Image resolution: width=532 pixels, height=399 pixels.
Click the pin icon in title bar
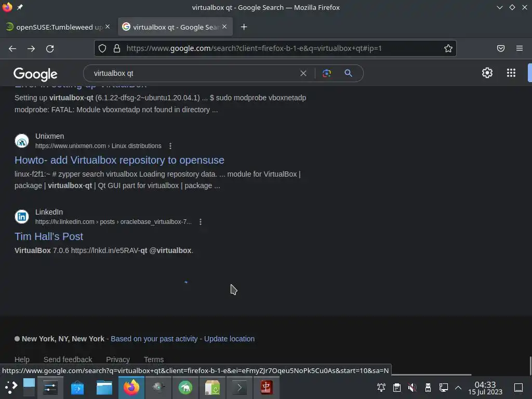click(x=20, y=7)
